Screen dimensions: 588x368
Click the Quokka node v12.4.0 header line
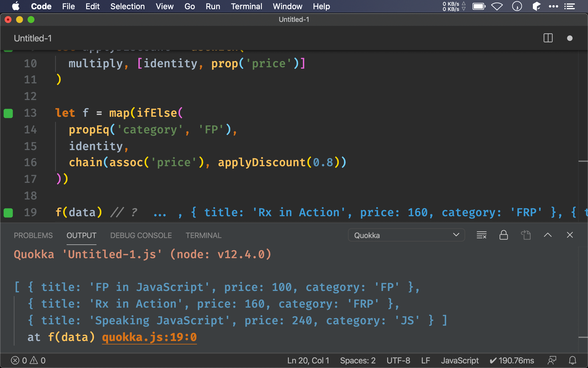(x=142, y=254)
